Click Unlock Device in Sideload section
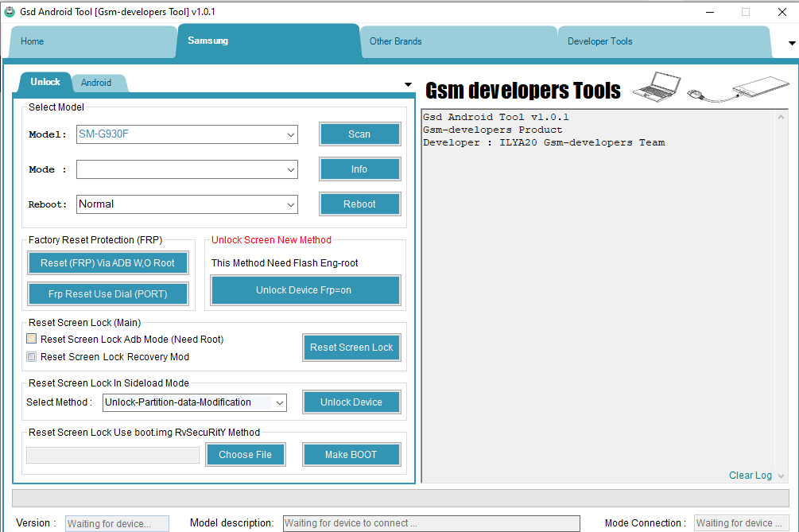This screenshot has height=532, width=799. pyautogui.click(x=351, y=402)
